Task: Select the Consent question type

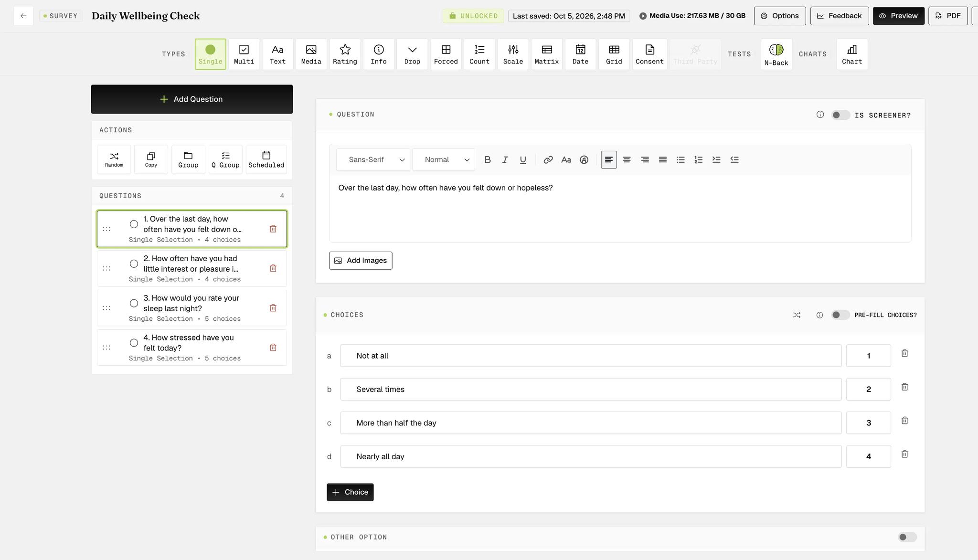Action: click(649, 54)
